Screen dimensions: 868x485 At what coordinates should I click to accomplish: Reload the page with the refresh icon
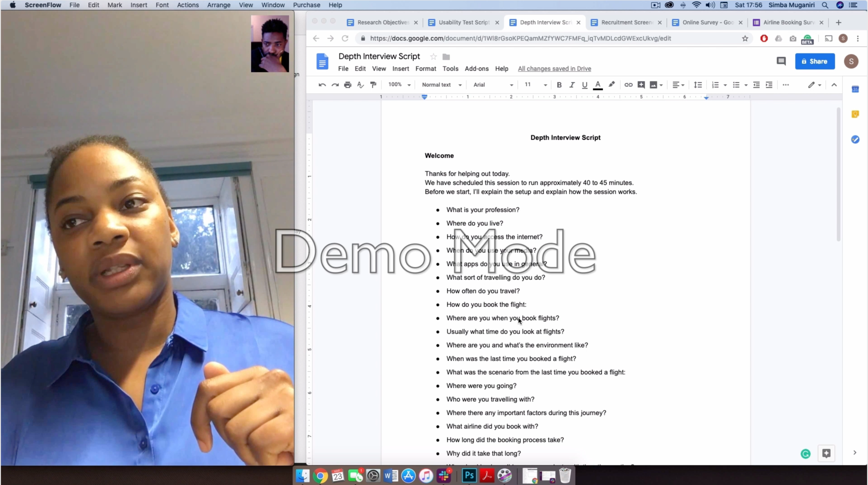[345, 39]
